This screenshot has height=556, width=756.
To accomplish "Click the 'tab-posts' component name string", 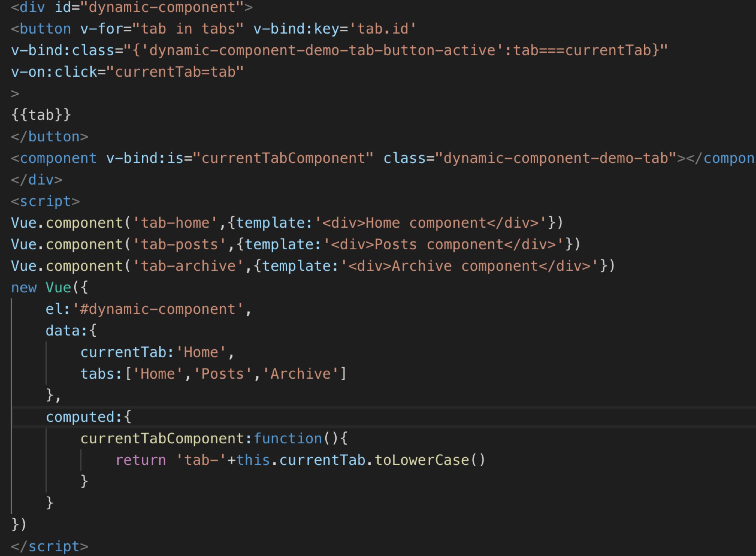I will point(180,244).
